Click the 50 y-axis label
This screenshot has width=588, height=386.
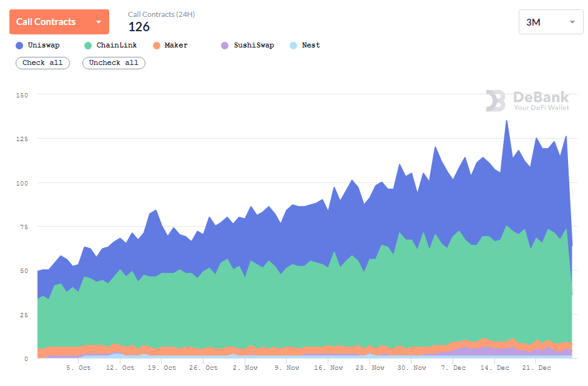click(24, 271)
